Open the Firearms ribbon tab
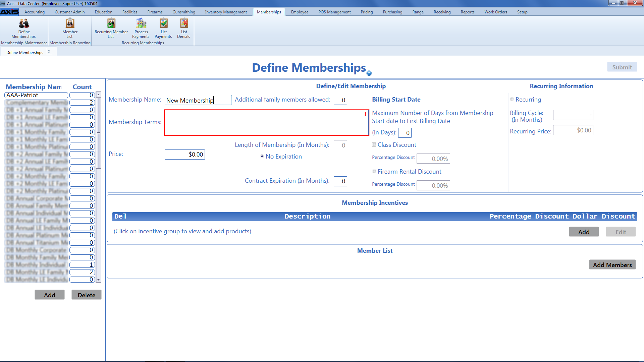The height and width of the screenshot is (362, 644). [x=155, y=12]
